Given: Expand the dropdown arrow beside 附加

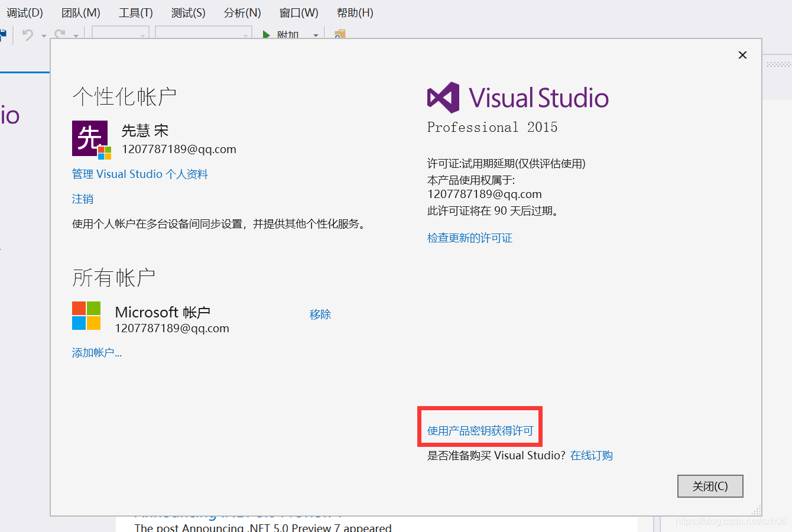Looking at the screenshot, I should [316, 35].
